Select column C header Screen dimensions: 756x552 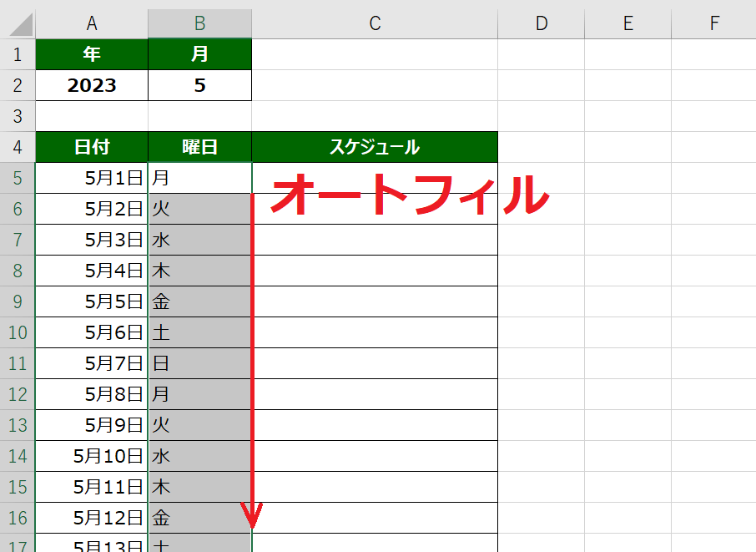(x=375, y=24)
